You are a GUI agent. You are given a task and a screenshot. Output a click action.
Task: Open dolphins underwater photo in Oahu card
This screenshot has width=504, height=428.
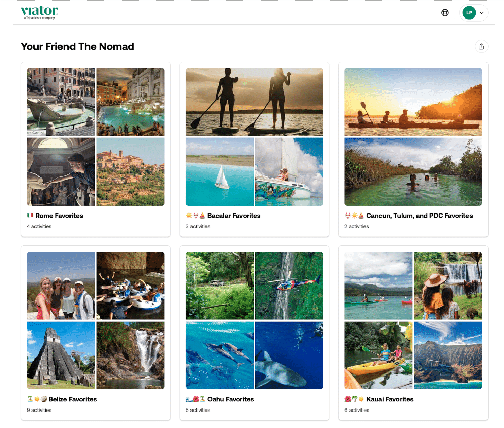[x=219, y=355]
